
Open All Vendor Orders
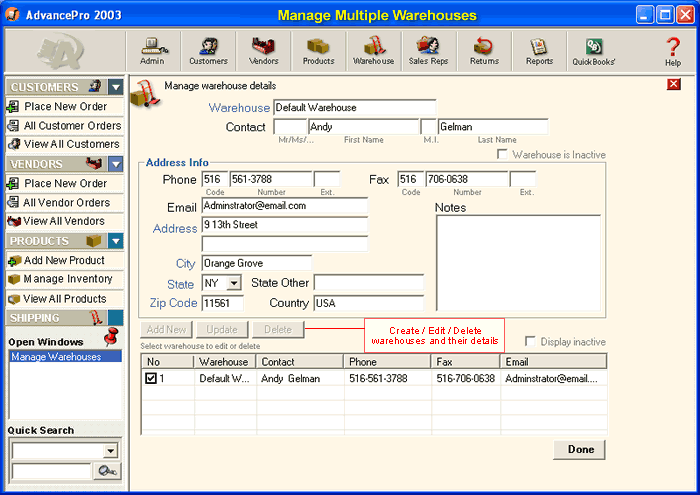65,202
